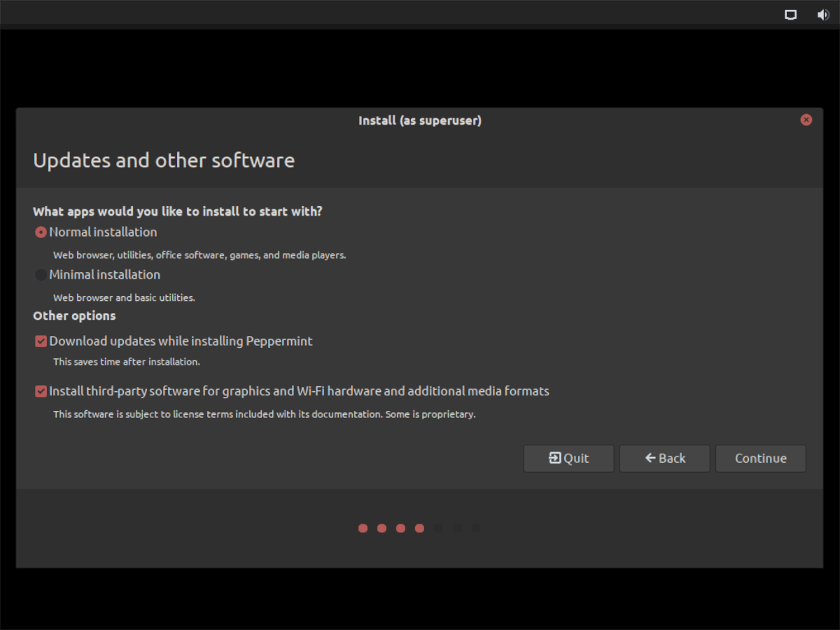Click the display monitor icon in top bar
Image resolution: width=840 pixels, height=630 pixels.
[790, 14]
